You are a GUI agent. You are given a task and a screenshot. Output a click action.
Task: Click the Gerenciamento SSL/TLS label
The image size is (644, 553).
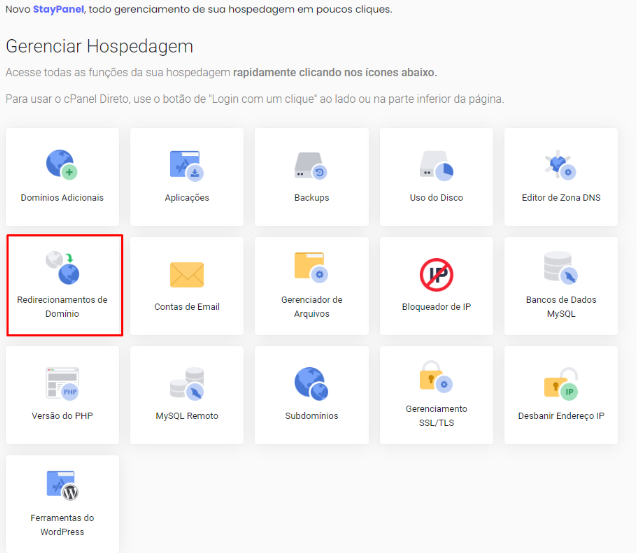click(436, 416)
